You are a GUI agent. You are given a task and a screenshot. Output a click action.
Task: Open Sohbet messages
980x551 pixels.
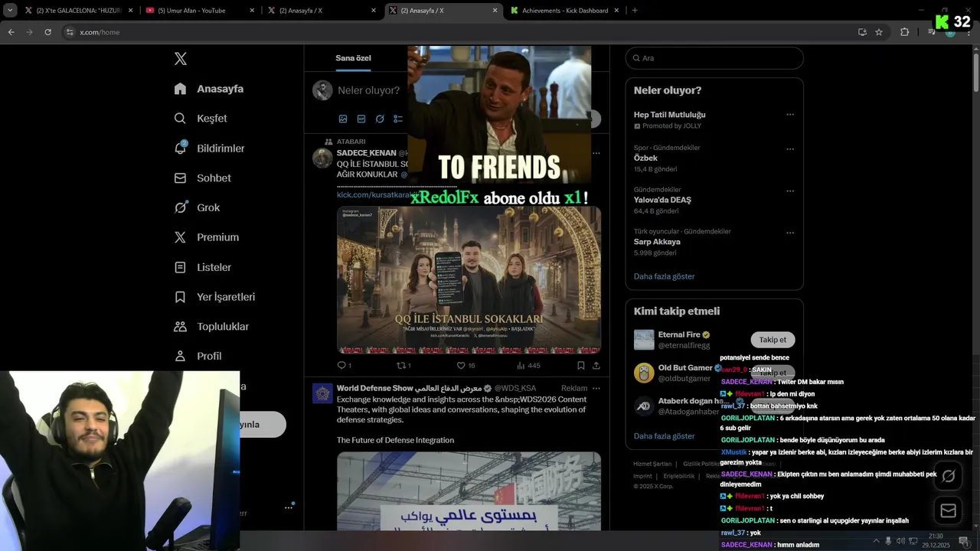(202, 178)
